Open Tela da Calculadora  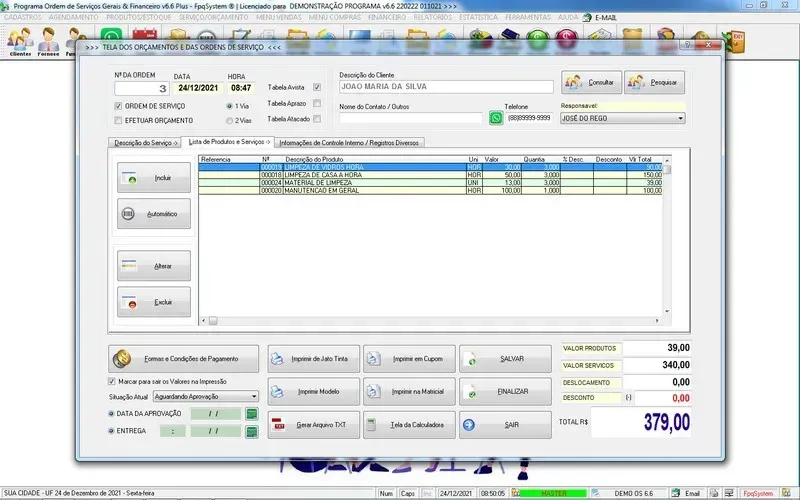(x=407, y=424)
